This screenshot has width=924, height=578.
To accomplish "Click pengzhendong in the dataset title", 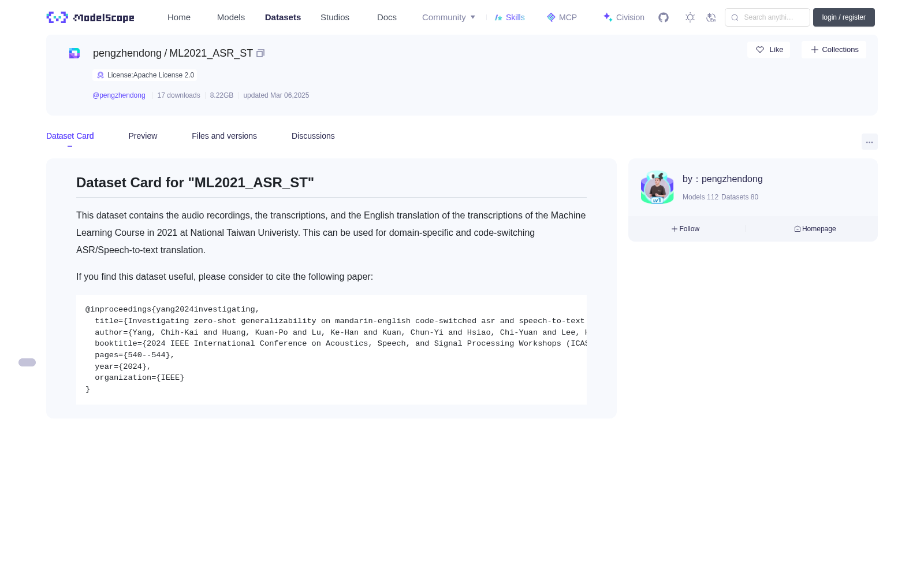I will pyautogui.click(x=127, y=53).
